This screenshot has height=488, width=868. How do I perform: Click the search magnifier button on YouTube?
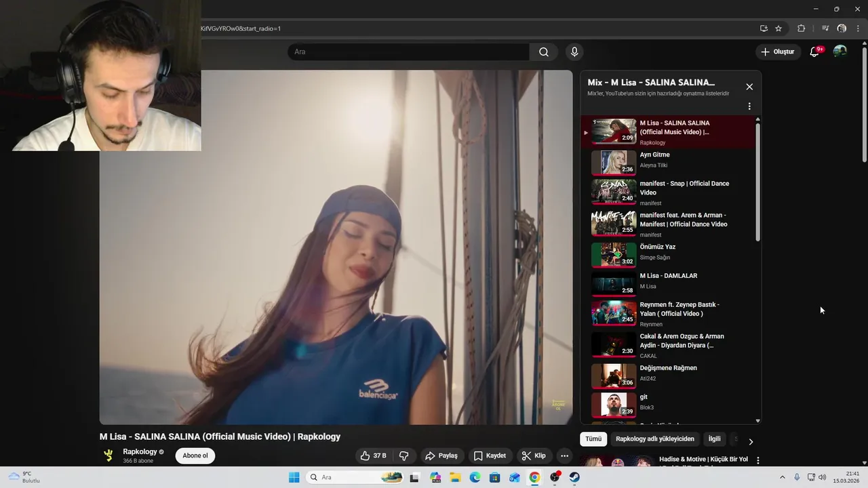coord(544,52)
